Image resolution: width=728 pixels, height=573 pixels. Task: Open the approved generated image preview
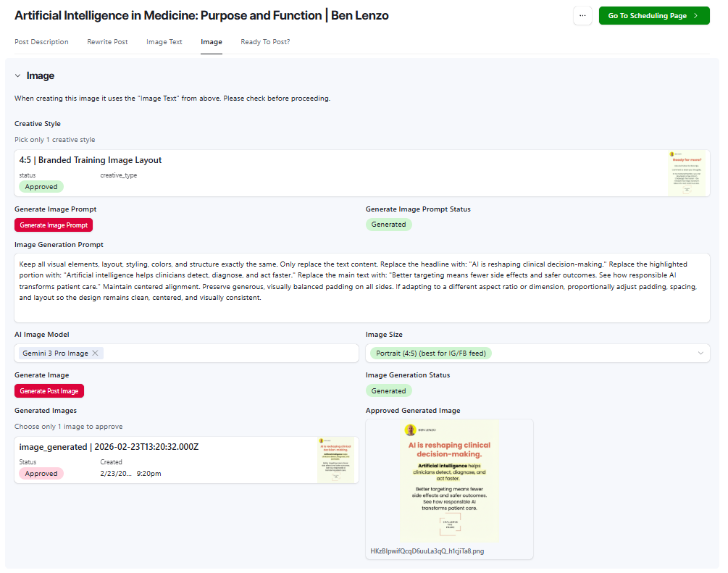pos(449,481)
